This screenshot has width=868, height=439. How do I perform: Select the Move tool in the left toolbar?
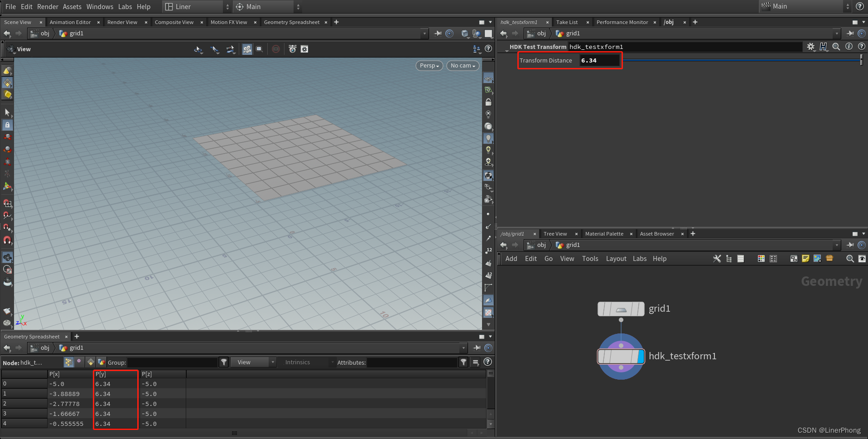(x=7, y=137)
